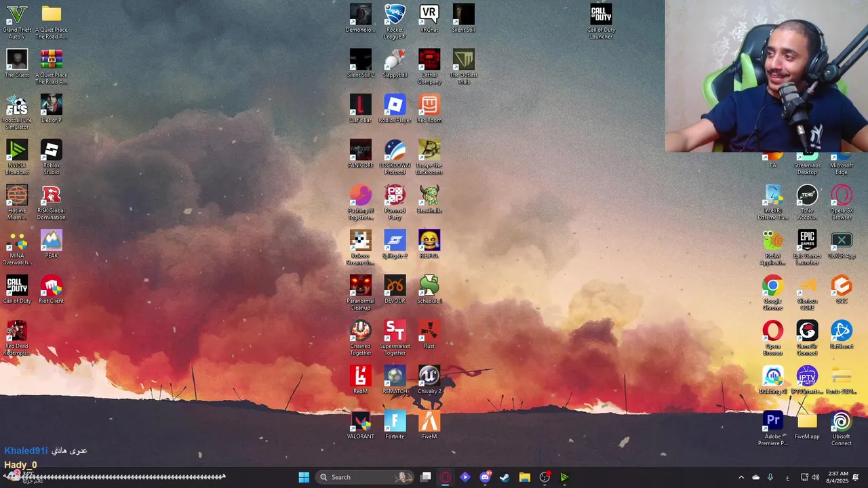The width and height of the screenshot is (868, 488).
Task: Open VALORANT desktop icon
Action: point(361,425)
